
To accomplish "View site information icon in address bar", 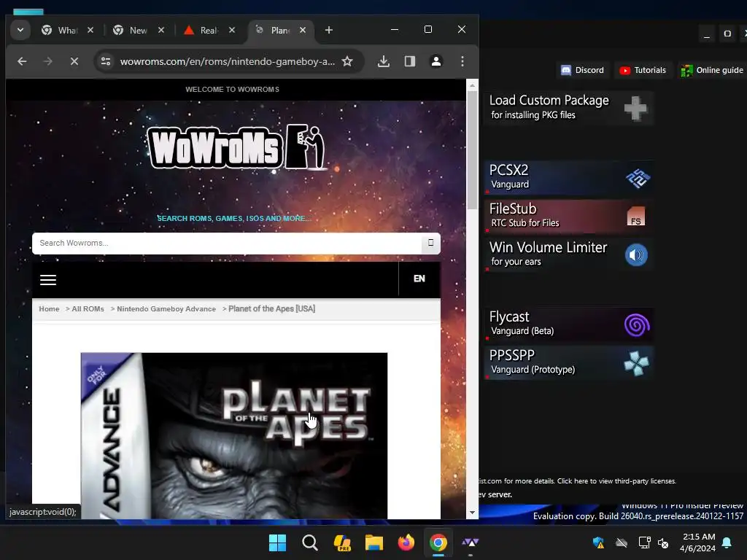I will point(106,61).
